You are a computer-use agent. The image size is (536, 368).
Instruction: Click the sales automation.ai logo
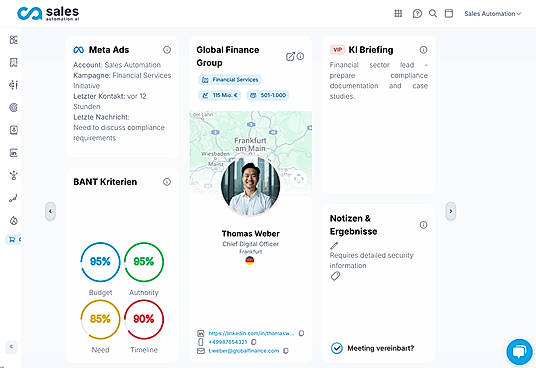coord(48,14)
